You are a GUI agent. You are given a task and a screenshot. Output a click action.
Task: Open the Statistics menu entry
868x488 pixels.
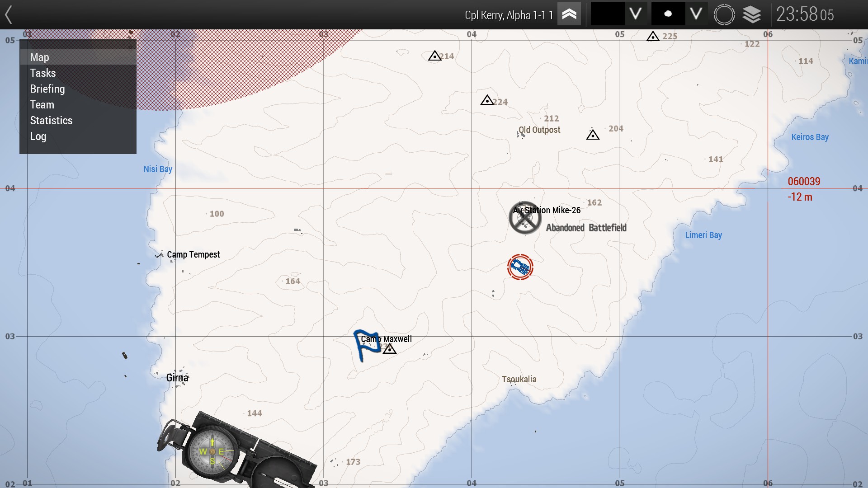click(x=51, y=121)
